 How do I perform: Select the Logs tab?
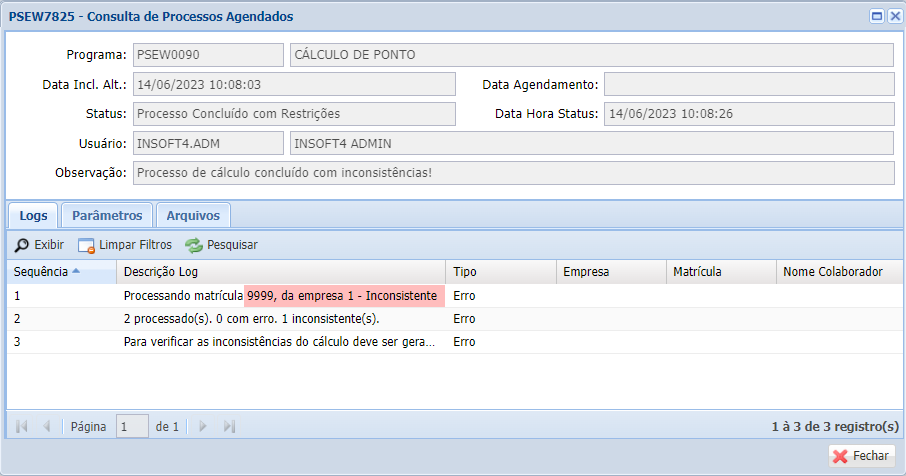coord(33,215)
